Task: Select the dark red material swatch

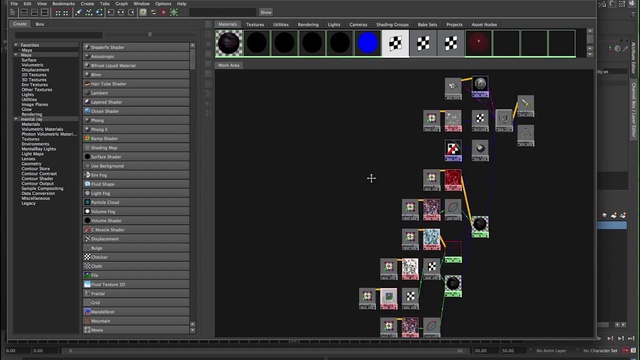Action: [x=478, y=43]
